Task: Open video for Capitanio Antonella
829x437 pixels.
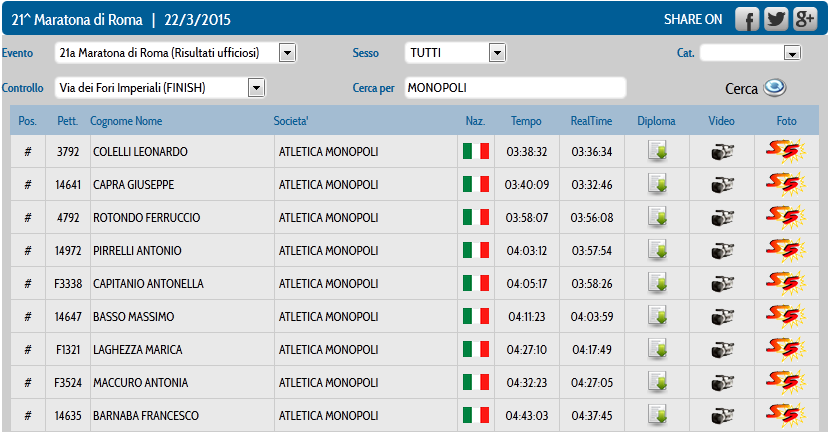Action: [x=722, y=283]
